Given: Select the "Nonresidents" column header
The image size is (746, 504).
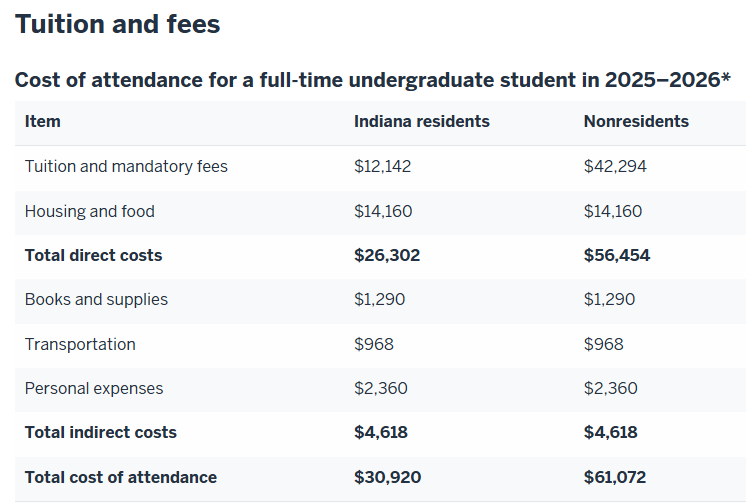Looking at the screenshot, I should (636, 122).
